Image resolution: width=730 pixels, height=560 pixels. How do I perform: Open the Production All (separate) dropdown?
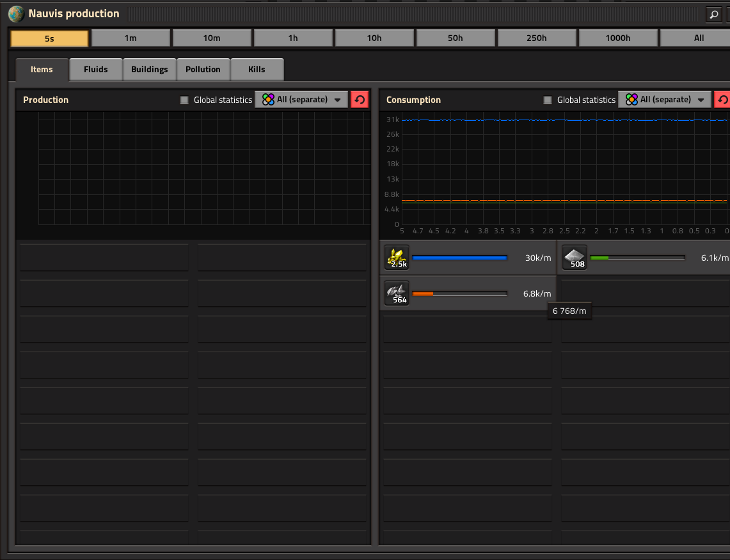[301, 100]
